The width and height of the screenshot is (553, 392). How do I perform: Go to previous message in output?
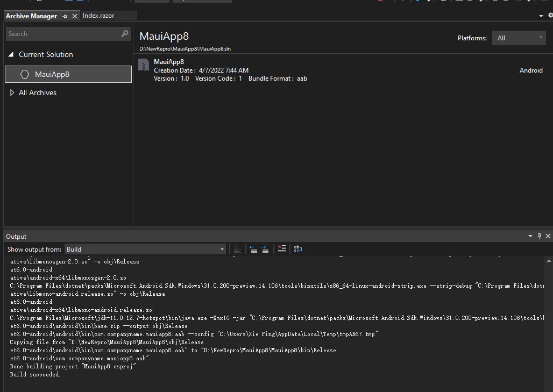(253, 249)
